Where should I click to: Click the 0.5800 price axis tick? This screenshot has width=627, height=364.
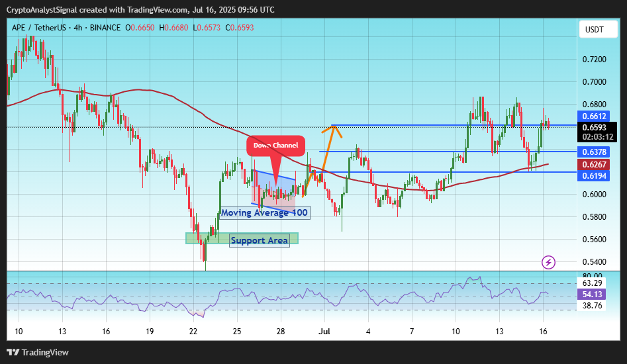[x=594, y=217]
